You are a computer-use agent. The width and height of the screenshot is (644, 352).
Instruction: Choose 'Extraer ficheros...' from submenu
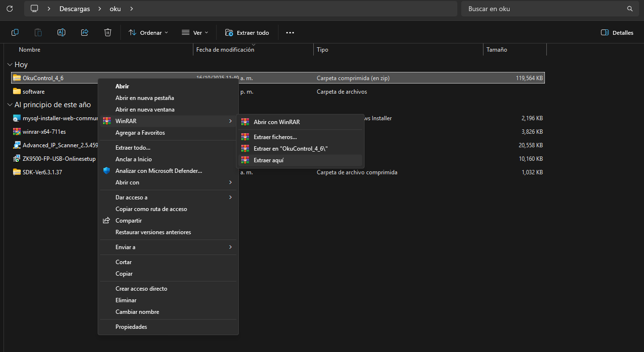point(275,137)
